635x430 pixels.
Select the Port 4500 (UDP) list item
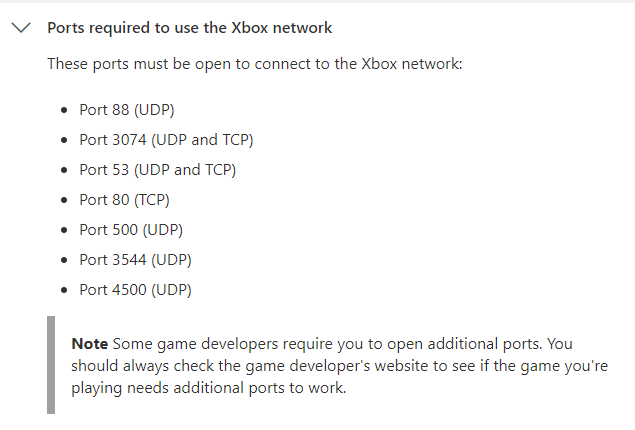[135, 290]
